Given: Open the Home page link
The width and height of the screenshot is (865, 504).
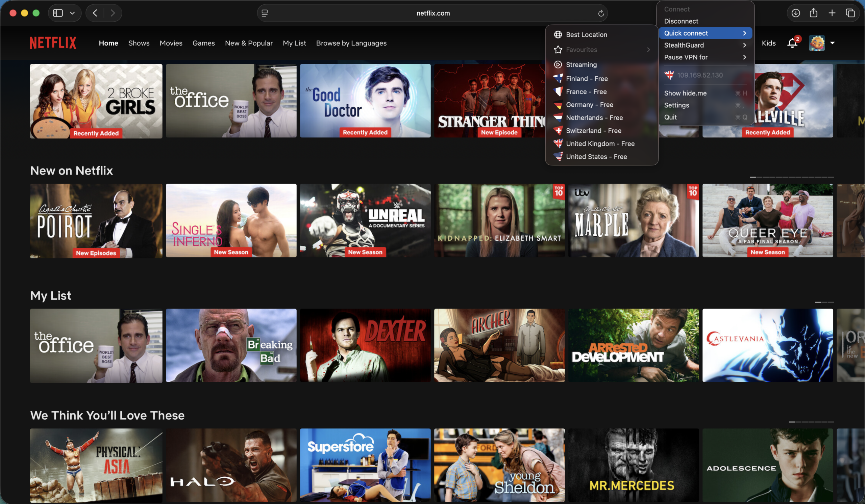Looking at the screenshot, I should (108, 43).
